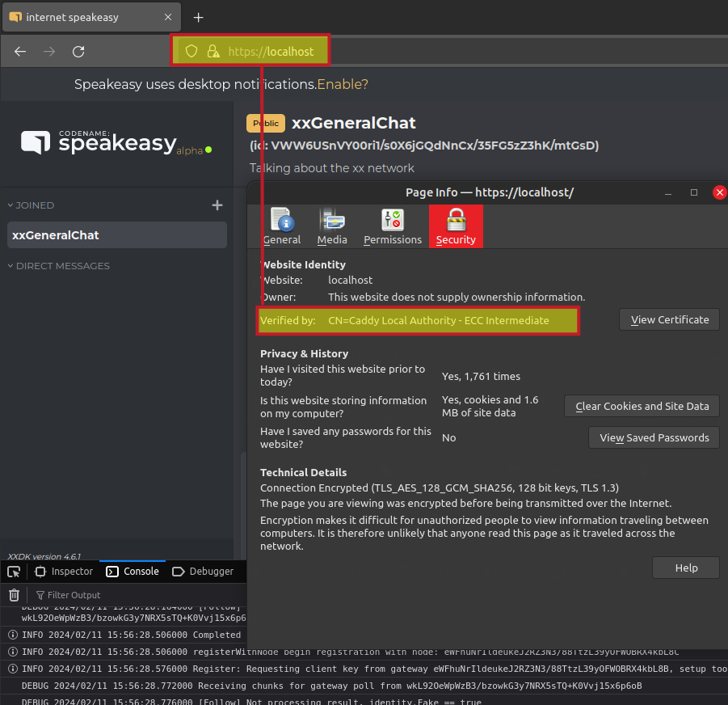728x705 pixels.
Task: Open the Permissions tab in Page Info
Action: [393, 226]
